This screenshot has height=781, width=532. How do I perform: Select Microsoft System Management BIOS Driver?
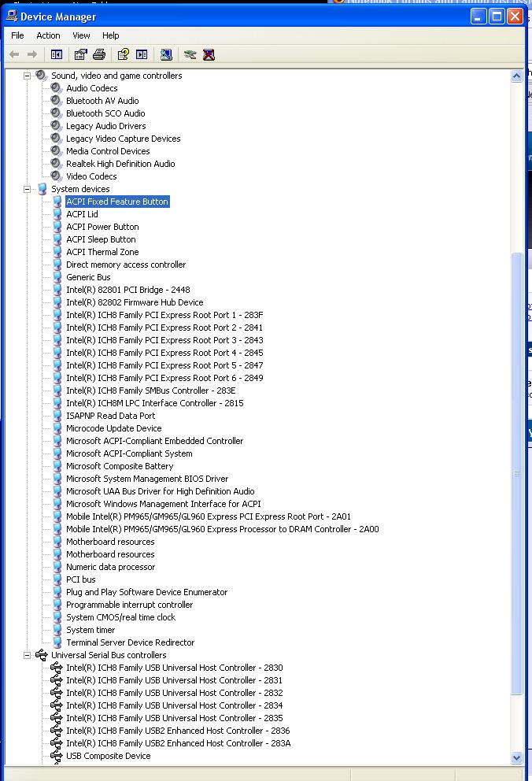coord(147,479)
